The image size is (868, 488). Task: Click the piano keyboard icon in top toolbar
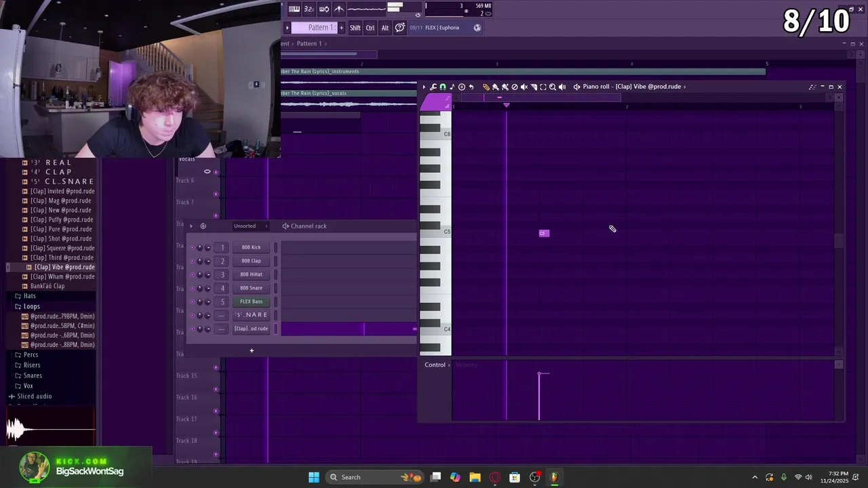[294, 9]
